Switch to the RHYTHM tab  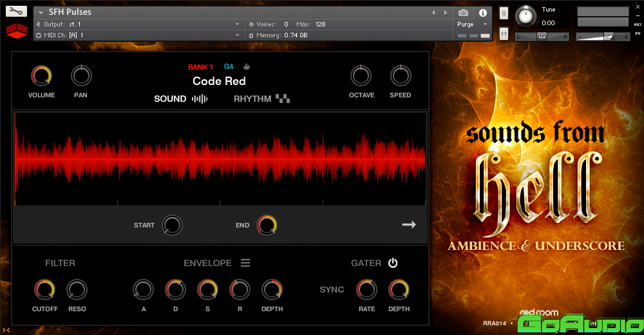point(252,99)
